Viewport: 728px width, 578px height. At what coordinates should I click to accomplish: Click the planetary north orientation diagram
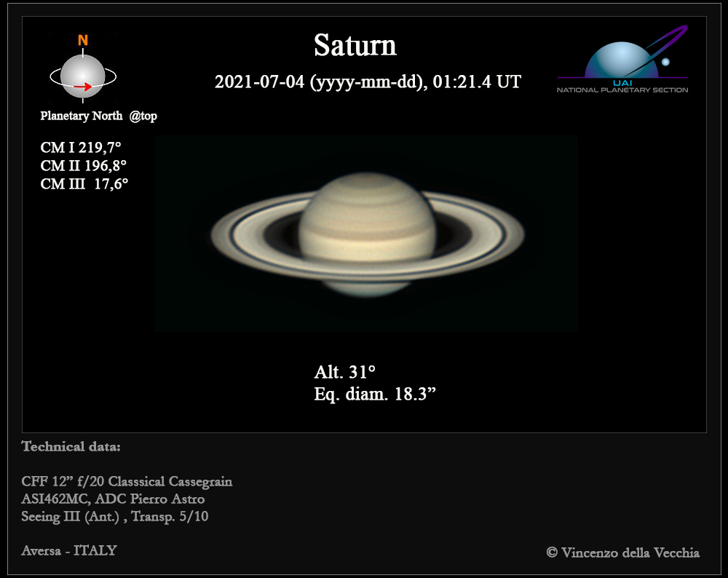(83, 68)
